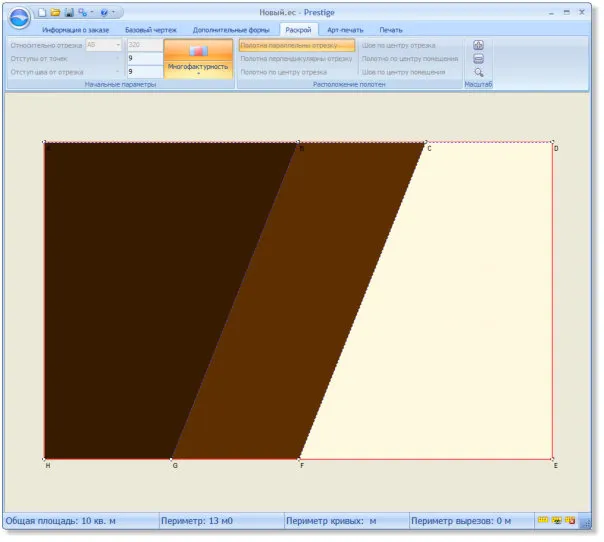Screen dimensions: 604x542
Task: Click vertex point F on the drawing
Action: pyautogui.click(x=299, y=459)
